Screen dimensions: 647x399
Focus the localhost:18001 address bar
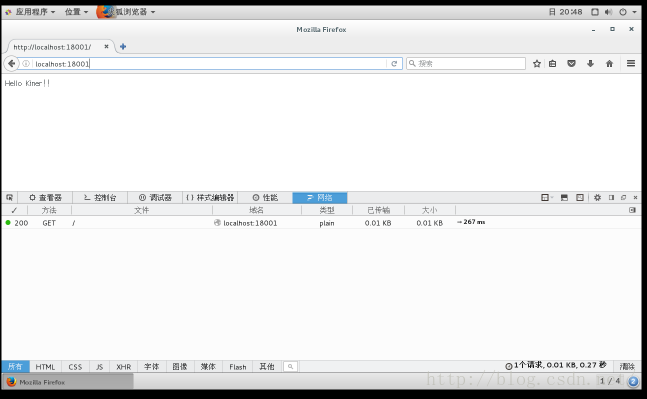pyautogui.click(x=210, y=64)
